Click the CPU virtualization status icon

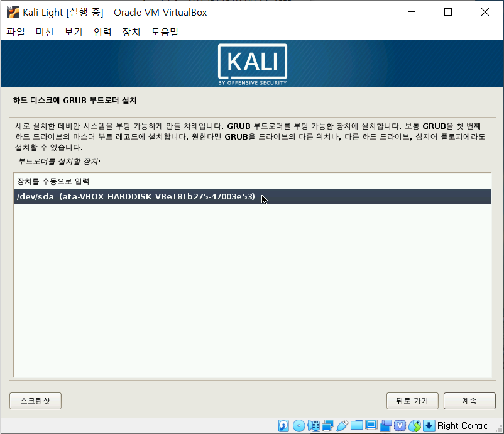[x=400, y=426]
